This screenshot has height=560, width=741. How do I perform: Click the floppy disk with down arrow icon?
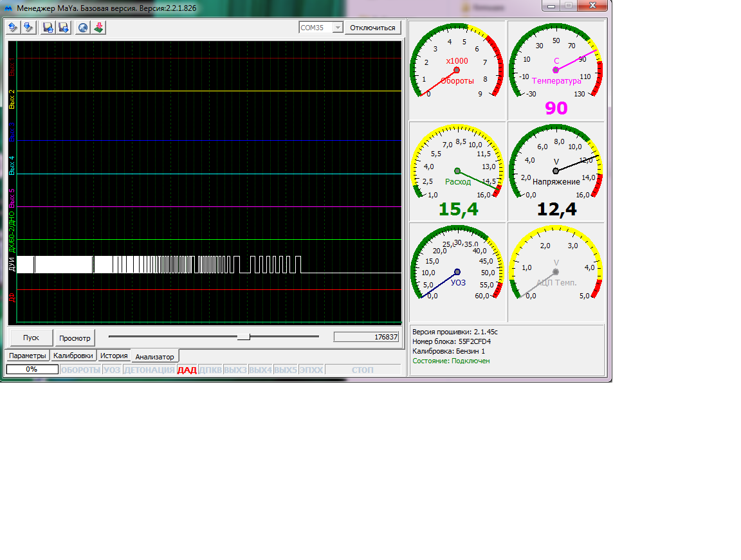(63, 28)
